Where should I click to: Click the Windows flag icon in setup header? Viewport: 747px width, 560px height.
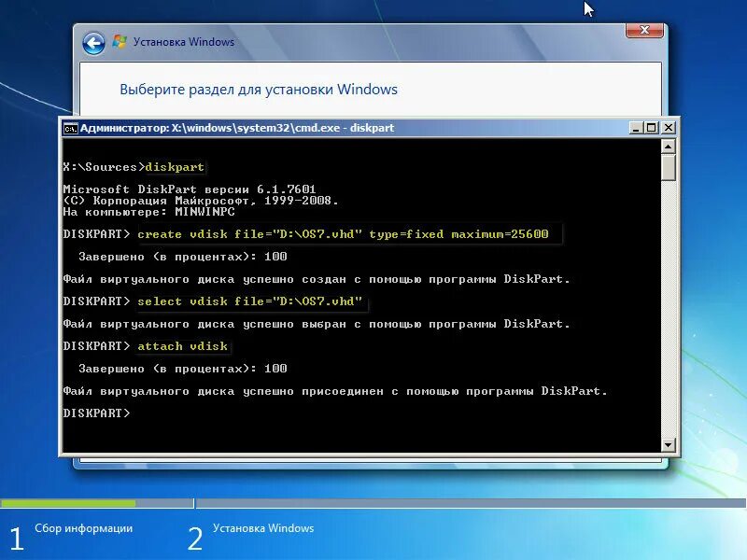120,41
